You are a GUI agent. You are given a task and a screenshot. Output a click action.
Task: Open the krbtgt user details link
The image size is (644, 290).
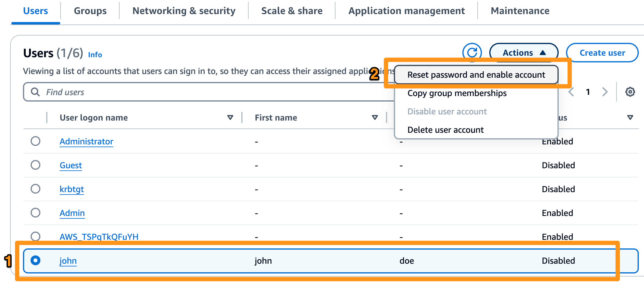click(72, 189)
